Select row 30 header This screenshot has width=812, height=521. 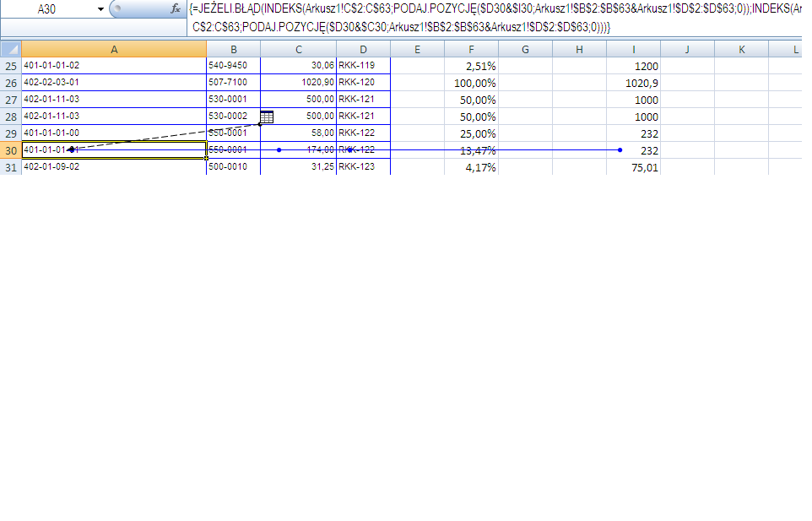coord(11,150)
